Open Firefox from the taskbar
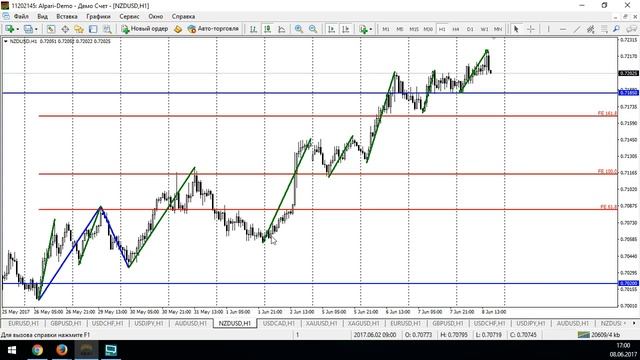 coord(62,350)
